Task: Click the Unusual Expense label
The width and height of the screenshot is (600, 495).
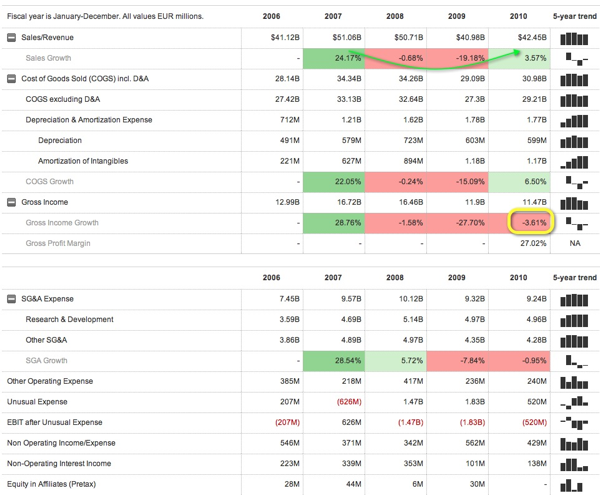Action: 37,402
